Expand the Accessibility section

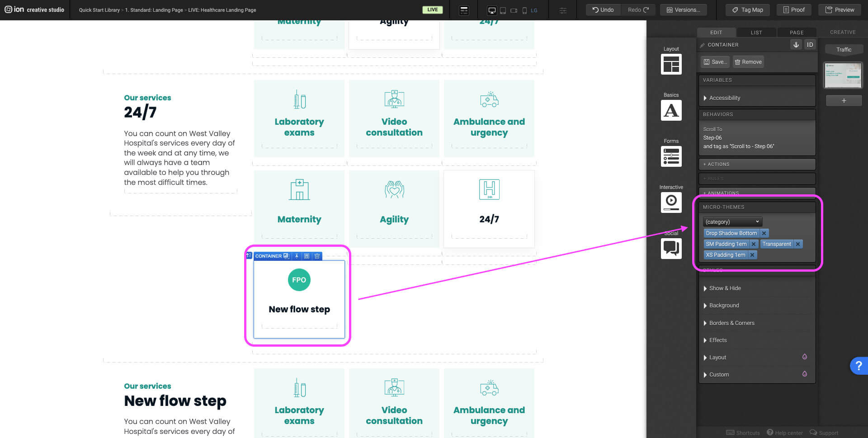pos(724,98)
